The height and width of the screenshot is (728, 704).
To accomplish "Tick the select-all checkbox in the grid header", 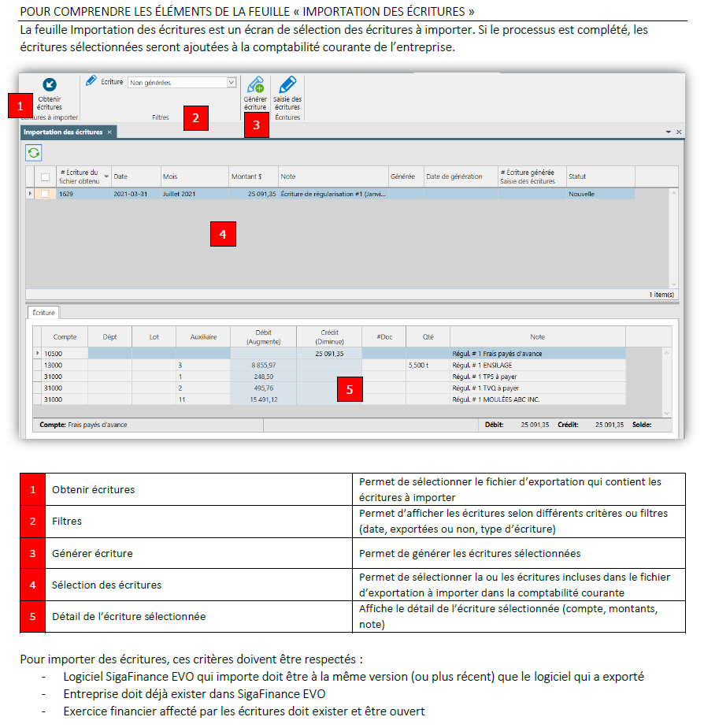I will 45,177.
